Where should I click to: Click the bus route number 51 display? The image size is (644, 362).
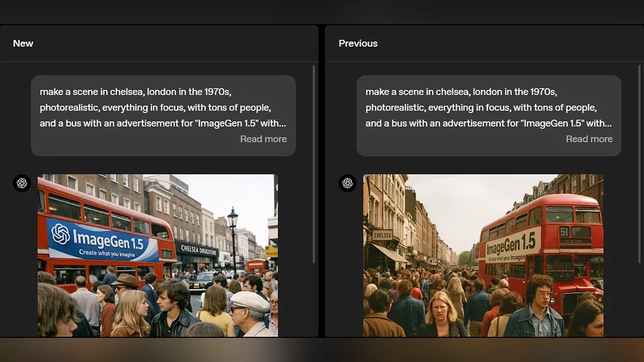coord(564,232)
